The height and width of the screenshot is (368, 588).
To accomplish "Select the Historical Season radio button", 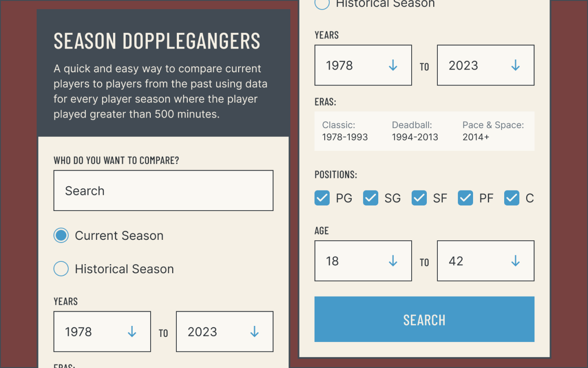I will coord(61,269).
